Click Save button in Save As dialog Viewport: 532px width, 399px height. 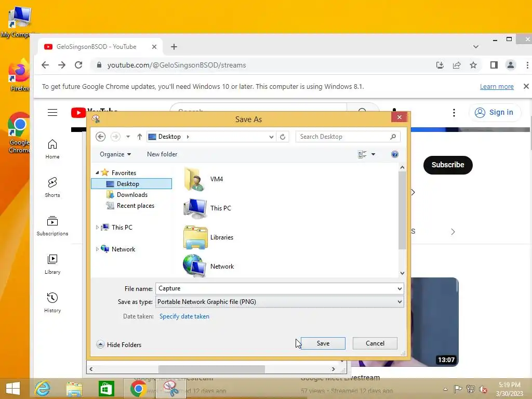[323, 343]
